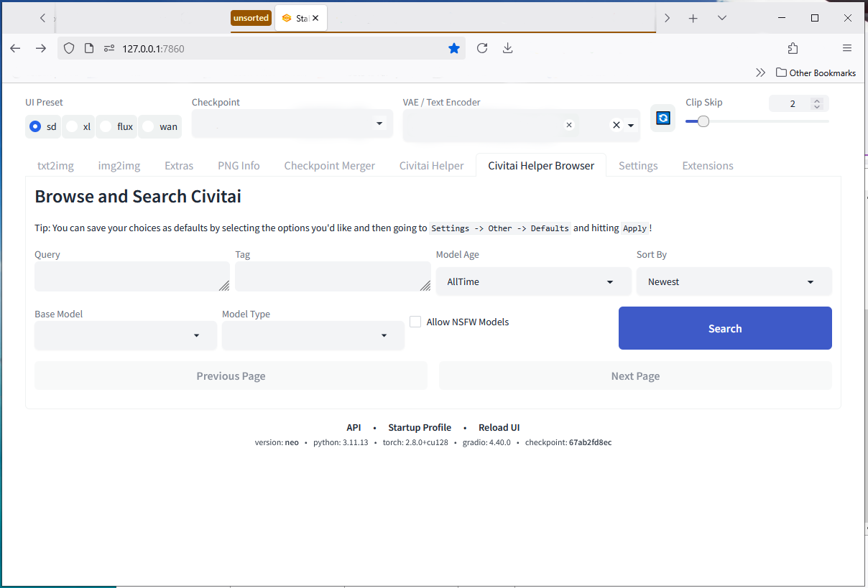Switch to the Extras tab
Viewport: 868px width, 588px height.
(x=179, y=166)
